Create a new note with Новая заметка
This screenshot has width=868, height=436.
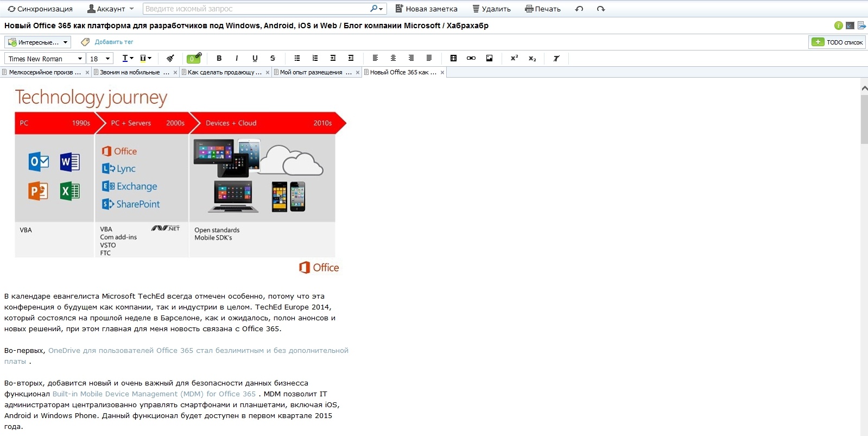point(426,9)
